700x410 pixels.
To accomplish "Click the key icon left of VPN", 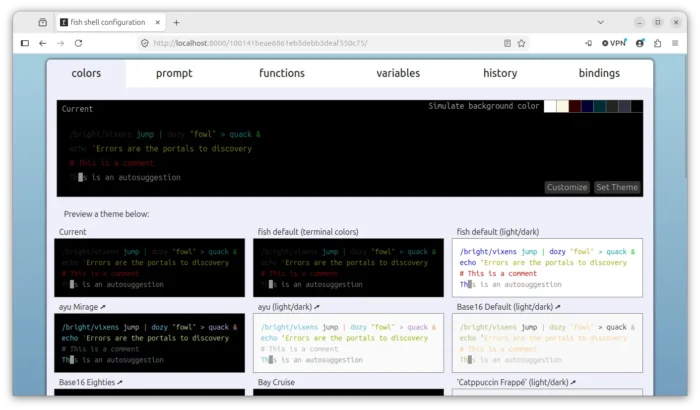I will click(x=589, y=43).
